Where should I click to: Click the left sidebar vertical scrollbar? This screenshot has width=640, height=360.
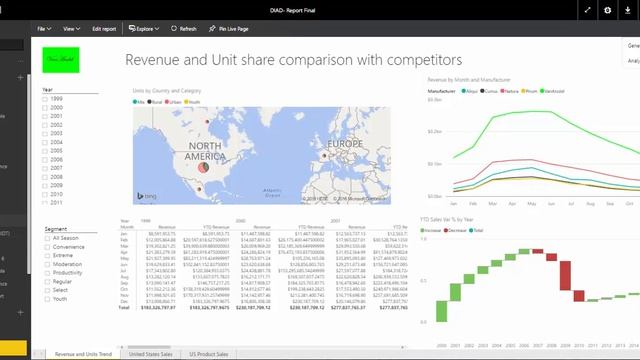pyautogui.click(x=29, y=174)
